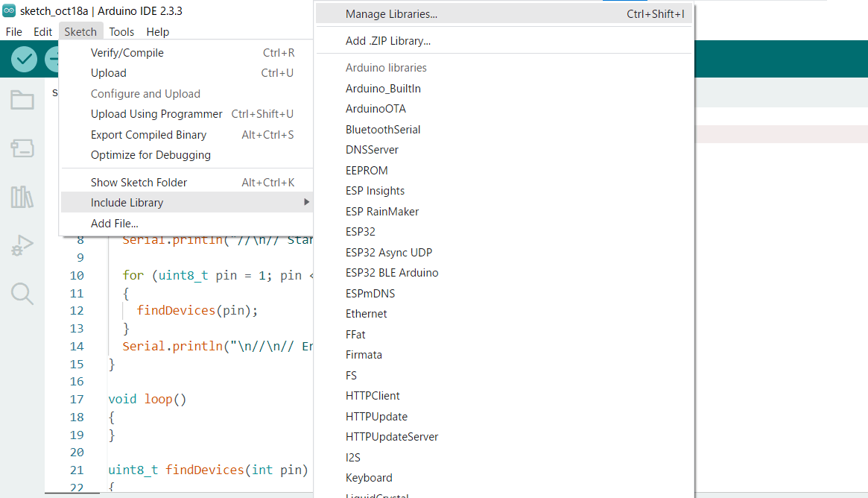
Task: Close the open Sketch menu
Action: tap(80, 31)
